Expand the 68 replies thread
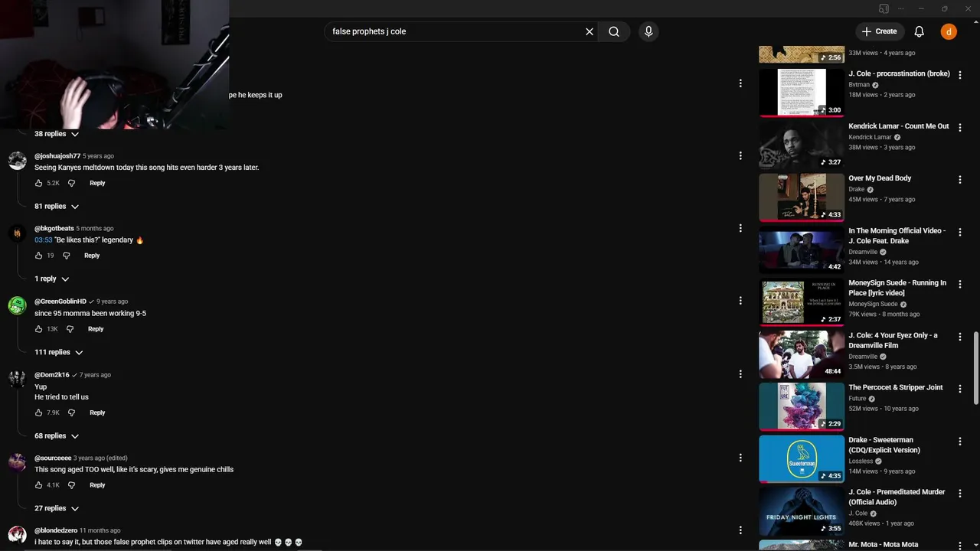 57,436
